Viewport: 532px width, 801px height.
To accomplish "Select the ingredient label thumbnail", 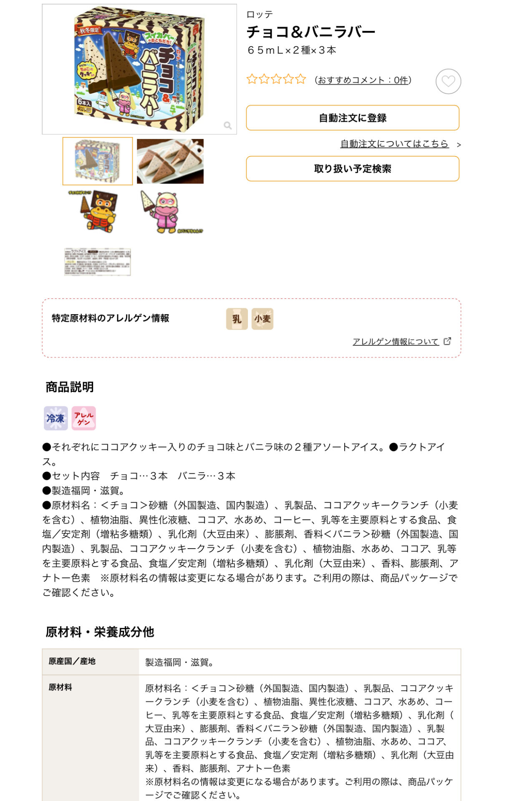I will (98, 262).
